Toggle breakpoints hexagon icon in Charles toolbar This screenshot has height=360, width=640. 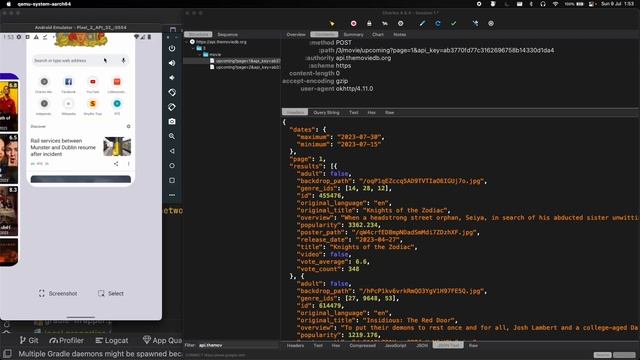click(400, 24)
